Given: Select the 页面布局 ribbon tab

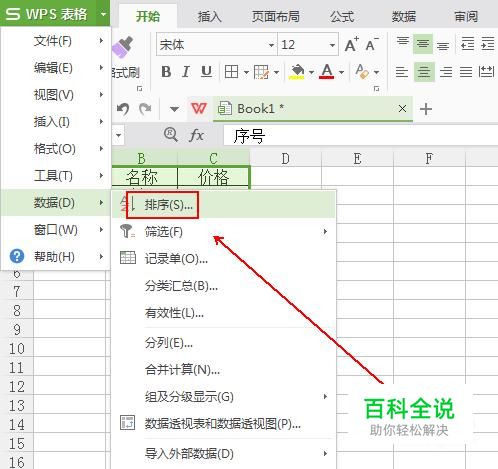Looking at the screenshot, I should (x=275, y=16).
